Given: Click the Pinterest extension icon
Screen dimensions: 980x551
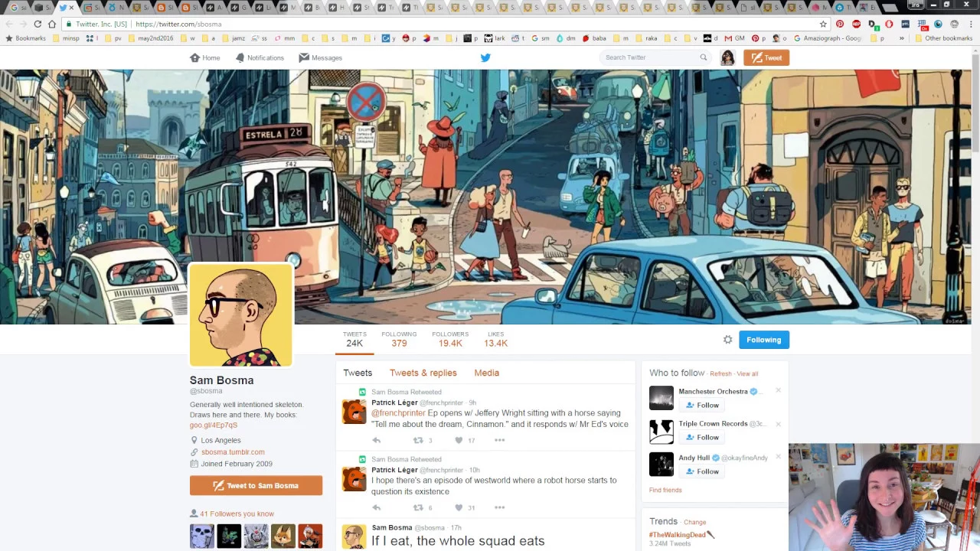Looking at the screenshot, I should click(x=840, y=24).
